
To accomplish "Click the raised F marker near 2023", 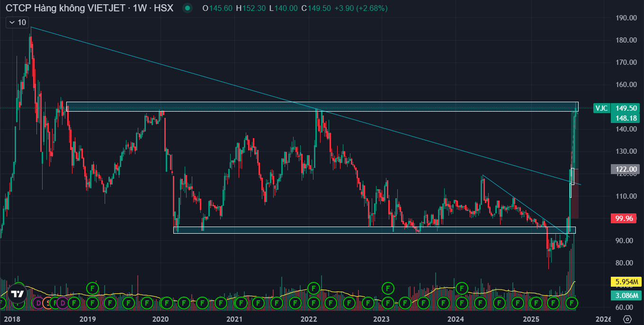I will (x=388, y=287).
